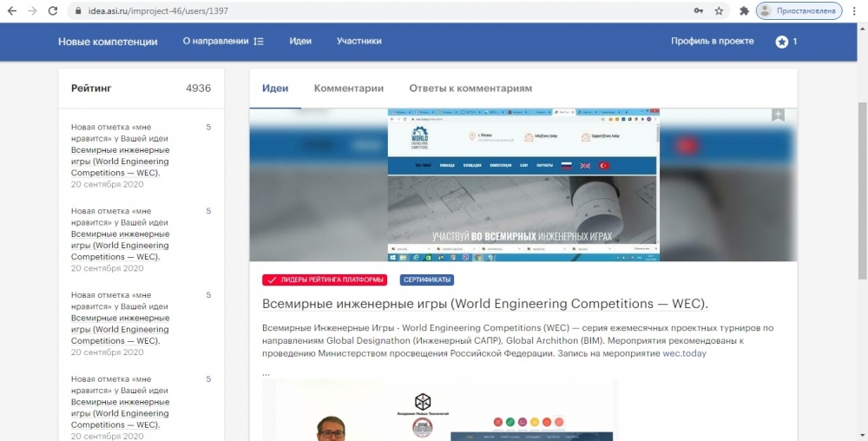Click the header rating count 1
The height and width of the screenshot is (441, 868).
pyautogui.click(x=795, y=41)
